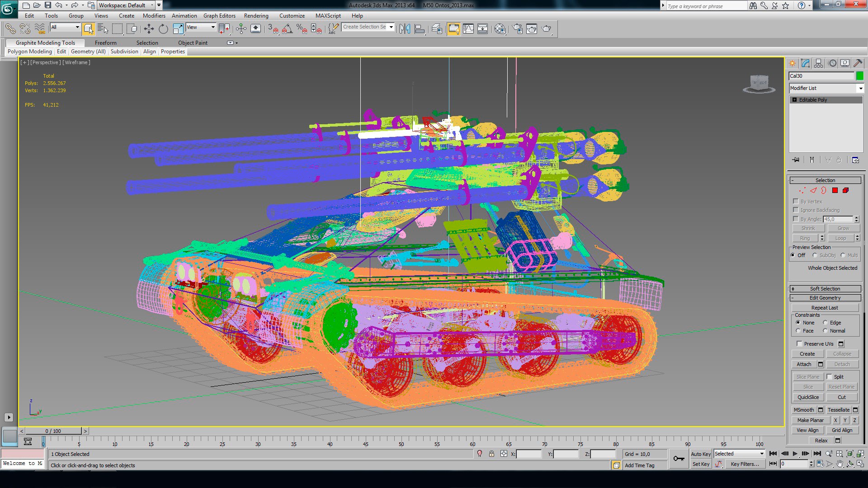Enable the Split checkbox

[x=830, y=376]
